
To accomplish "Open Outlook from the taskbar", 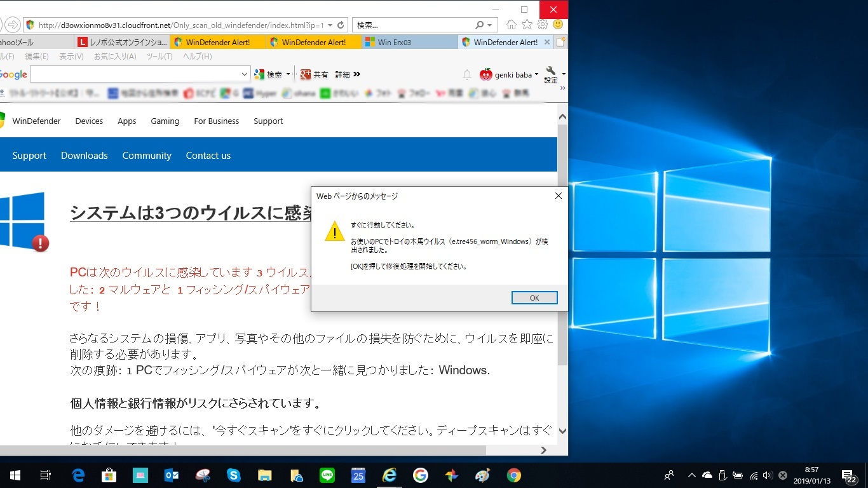I will point(171,475).
